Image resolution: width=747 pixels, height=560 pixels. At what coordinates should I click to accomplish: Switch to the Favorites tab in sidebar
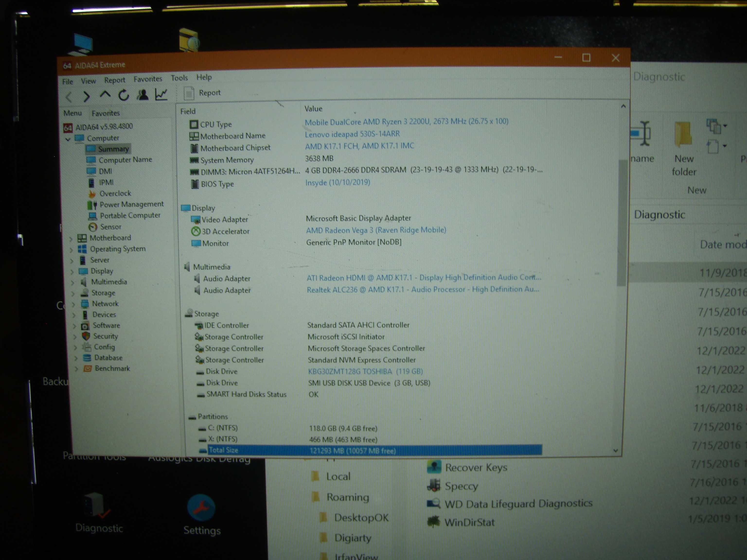click(106, 113)
